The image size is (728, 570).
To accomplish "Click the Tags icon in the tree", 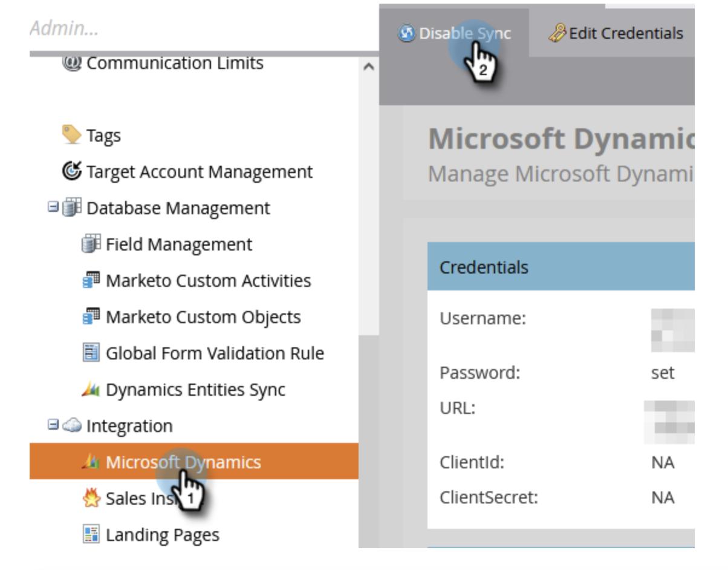I will pyautogui.click(x=72, y=135).
